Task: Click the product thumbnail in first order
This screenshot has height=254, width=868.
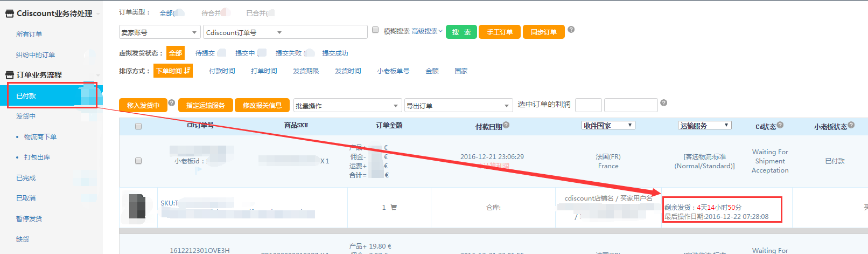Action: tap(137, 207)
